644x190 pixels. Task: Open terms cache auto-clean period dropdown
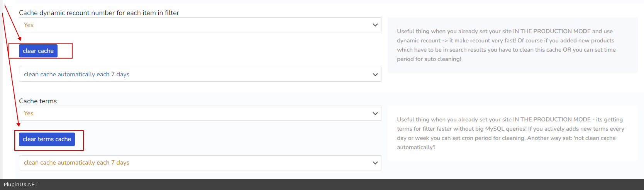click(x=200, y=163)
